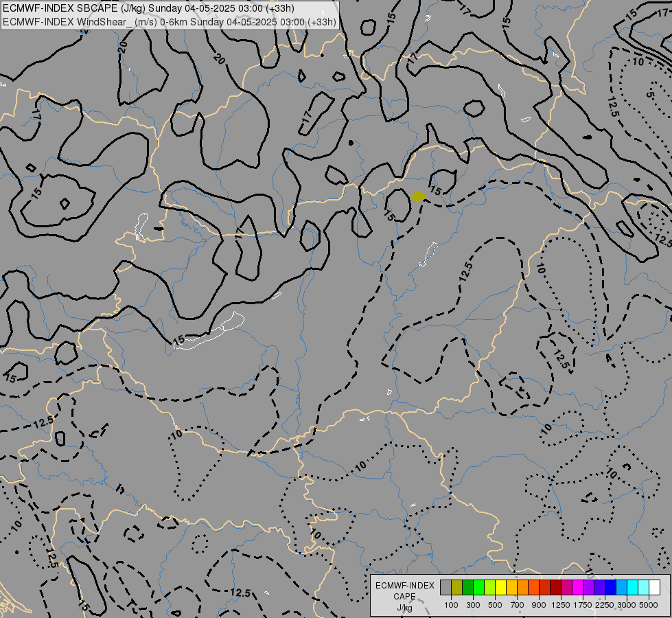This screenshot has width=672, height=618.
Task: Pick the pure yellow legend swatch
Action: click(x=501, y=588)
